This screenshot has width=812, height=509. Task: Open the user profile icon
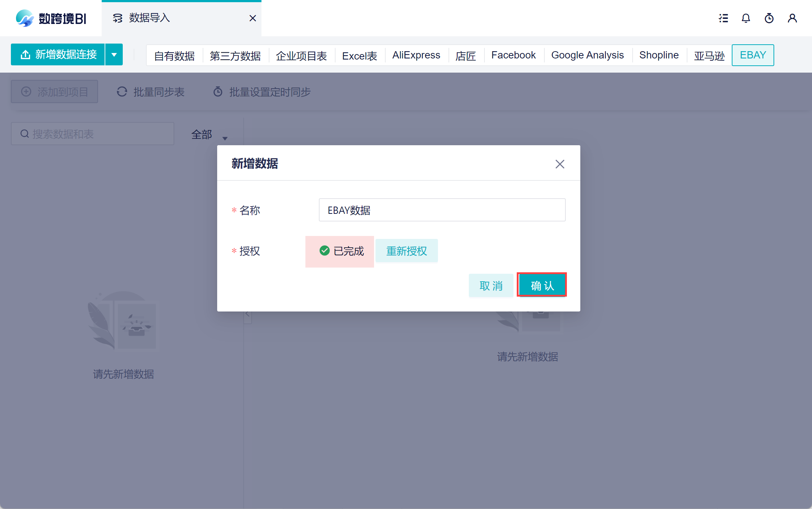(792, 18)
